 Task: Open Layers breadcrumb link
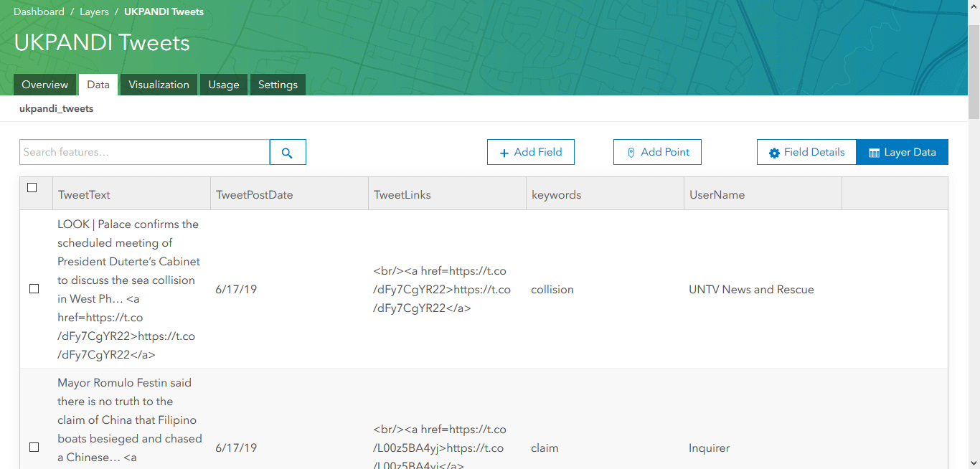(94, 11)
